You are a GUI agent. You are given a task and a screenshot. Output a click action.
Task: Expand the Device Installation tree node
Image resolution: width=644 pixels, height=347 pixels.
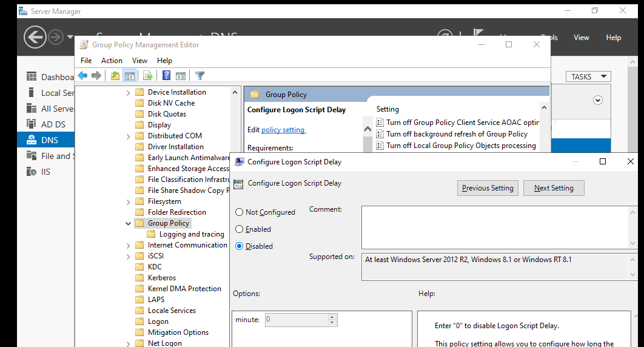128,93
